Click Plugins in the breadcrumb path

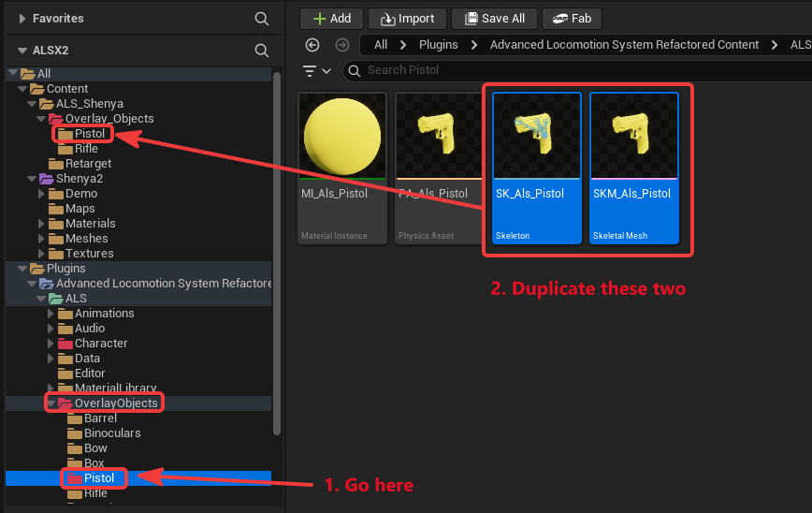coord(438,45)
